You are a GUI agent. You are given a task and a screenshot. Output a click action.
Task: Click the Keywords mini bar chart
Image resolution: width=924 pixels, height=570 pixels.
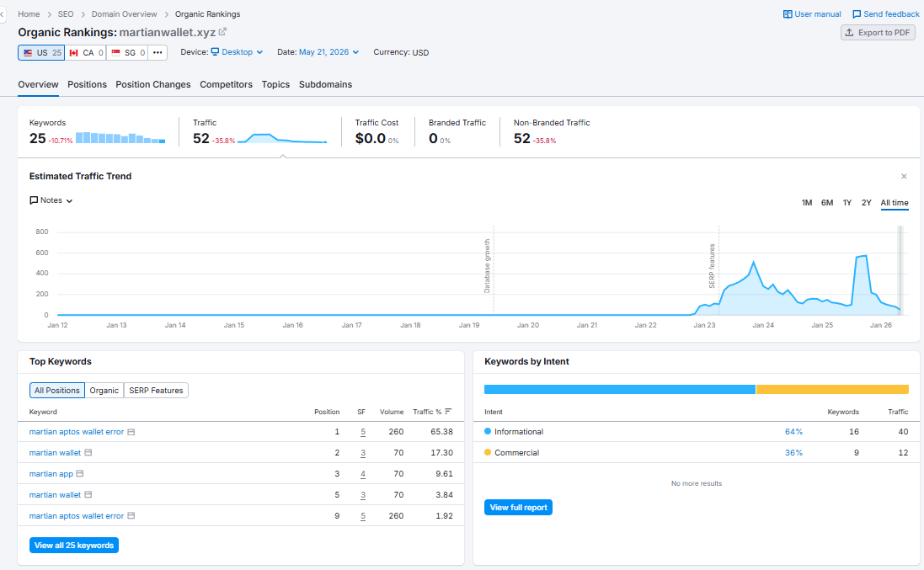pos(120,138)
